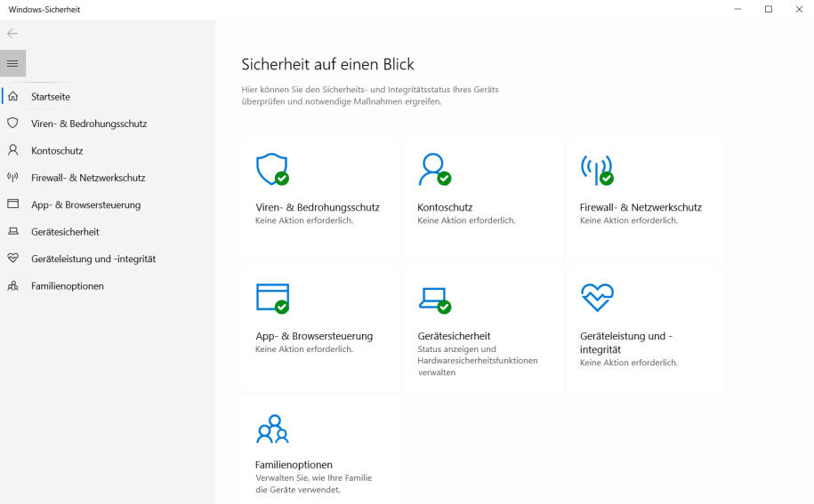The height and width of the screenshot is (504, 814).
Task: Click the laptop icon on Gerätesicherheit tile
Action: [434, 300]
